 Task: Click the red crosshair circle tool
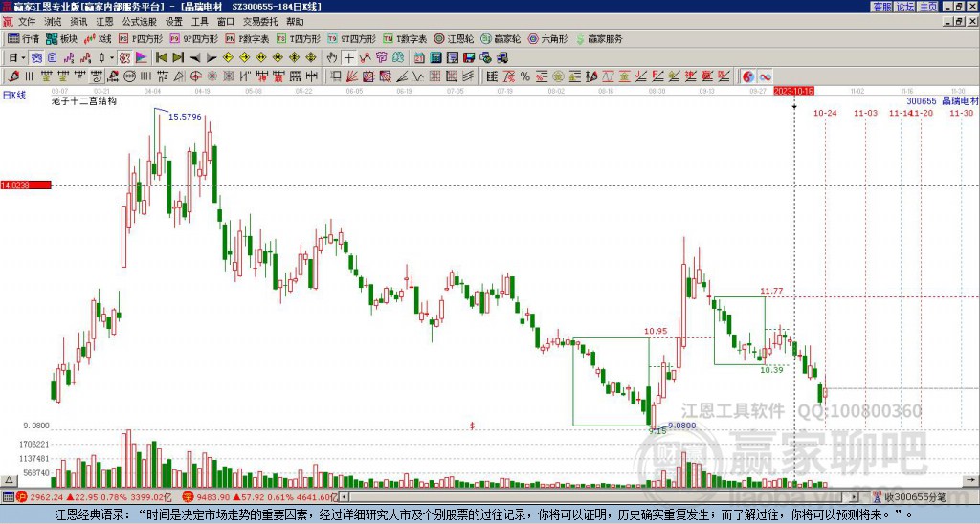(x=195, y=76)
